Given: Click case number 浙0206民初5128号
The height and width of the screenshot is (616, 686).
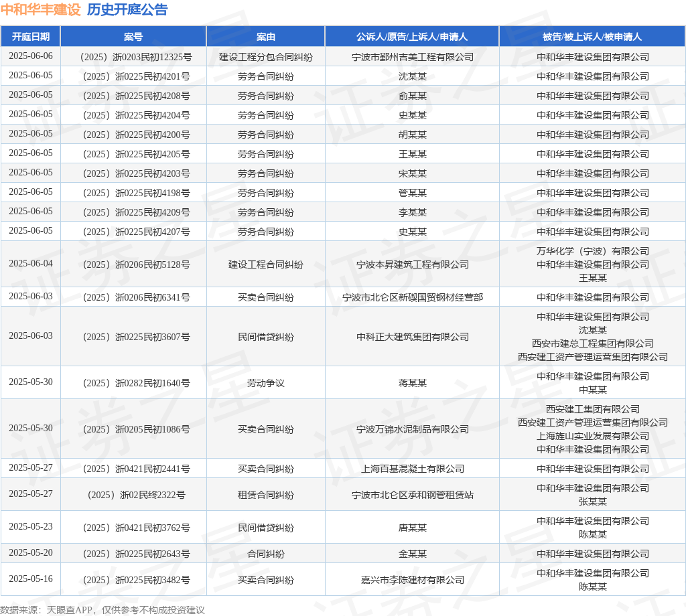Looking at the screenshot, I should pyautogui.click(x=136, y=264).
